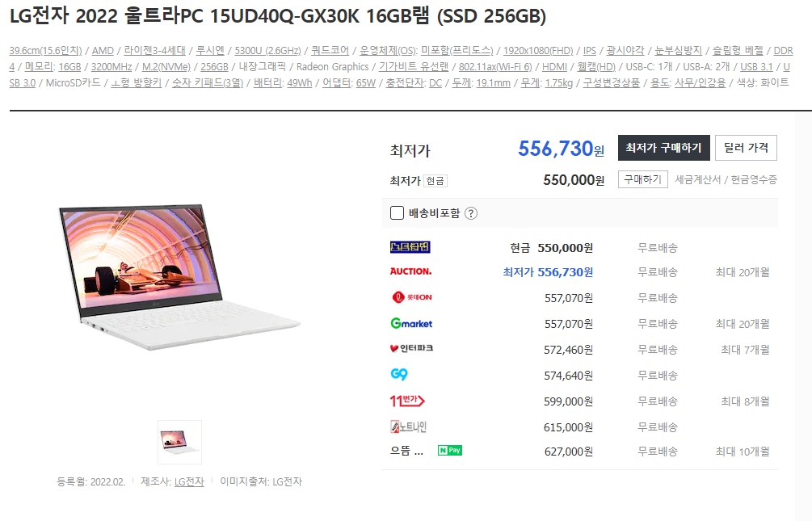812x521 pixels.
Task: Open the 딜러 가격 button
Action: 746,148
